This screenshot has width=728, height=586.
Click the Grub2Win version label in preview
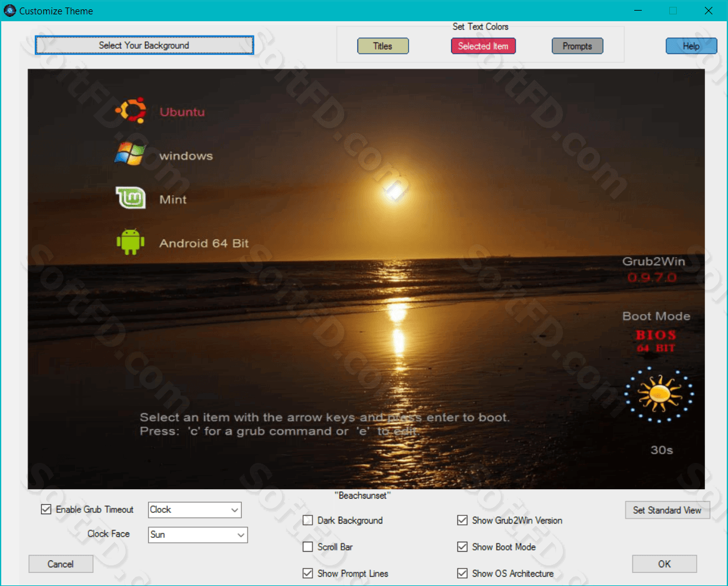coord(654,261)
